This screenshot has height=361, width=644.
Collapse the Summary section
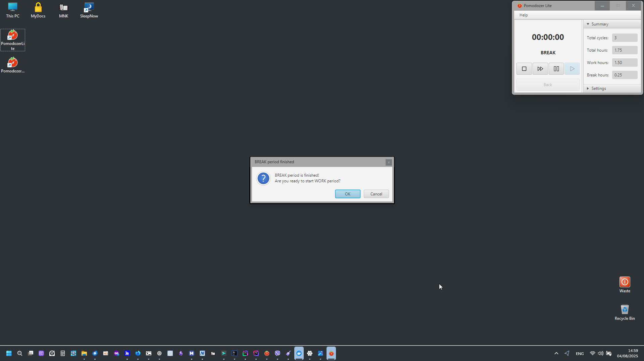coord(588,24)
